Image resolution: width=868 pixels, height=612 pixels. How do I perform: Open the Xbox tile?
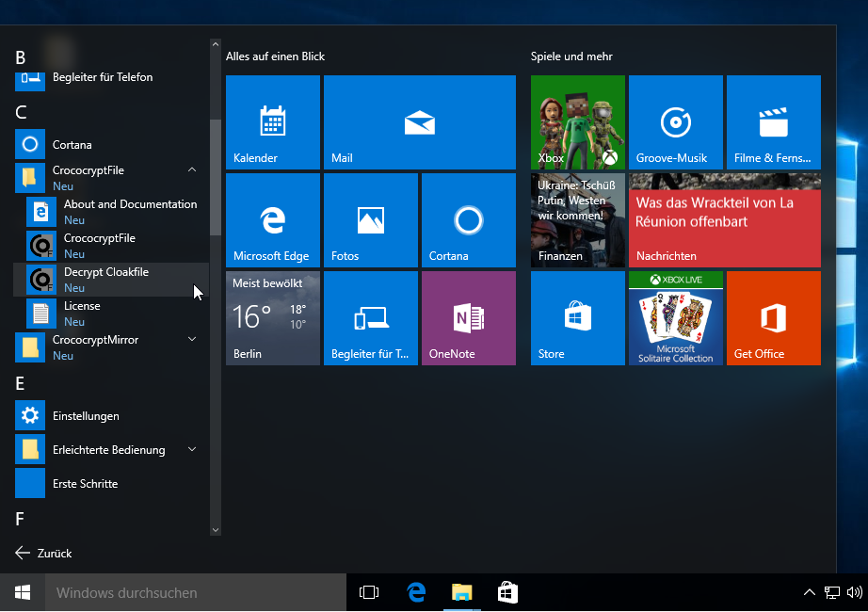click(578, 122)
